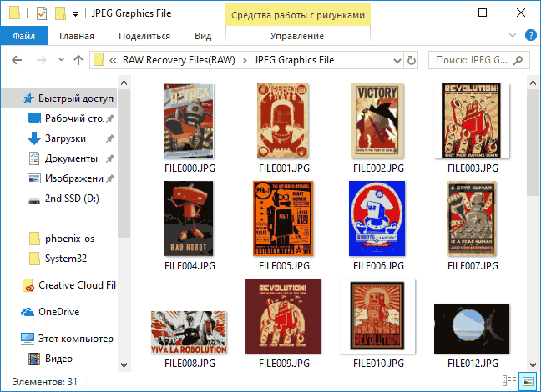Switch to the Вид tab
The height and width of the screenshot is (392, 541).
click(x=203, y=36)
